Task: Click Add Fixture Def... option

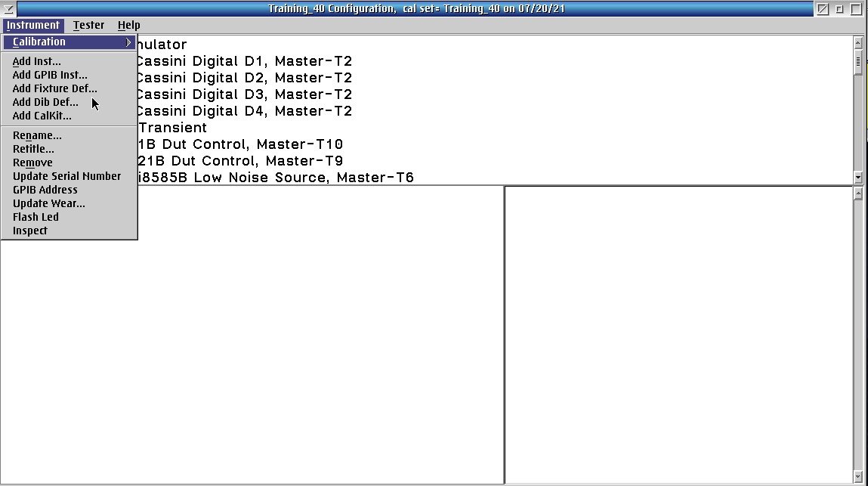Action: (54, 88)
